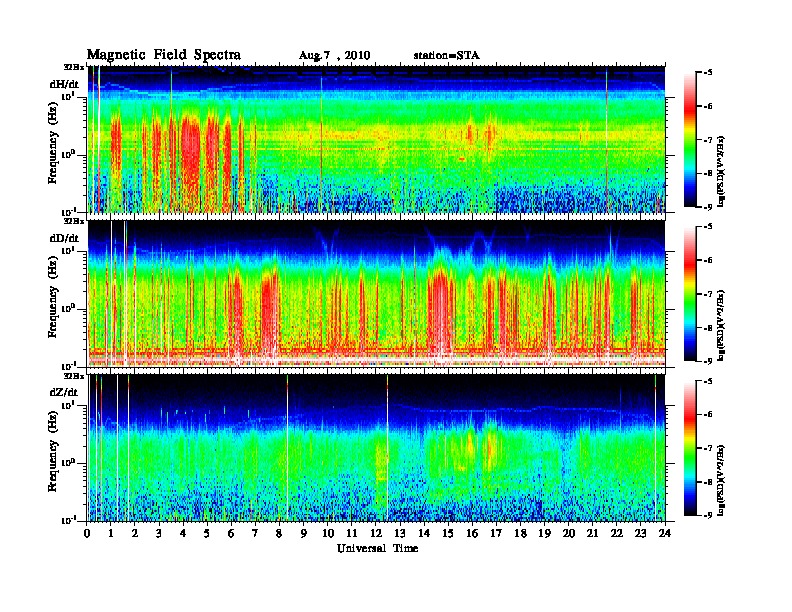The width and height of the screenshot is (792, 612).
Task: Click the "12" tick on the Universal Time axis
Action: click(x=376, y=534)
